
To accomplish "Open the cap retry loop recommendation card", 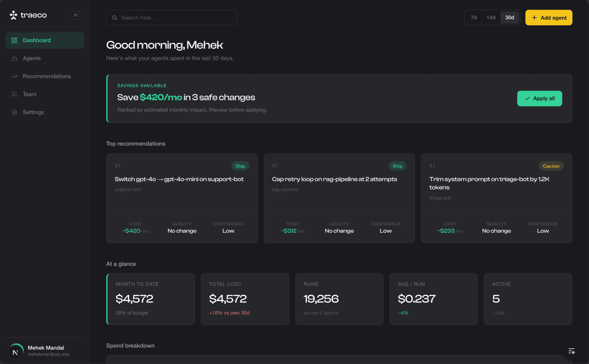I will click(339, 198).
